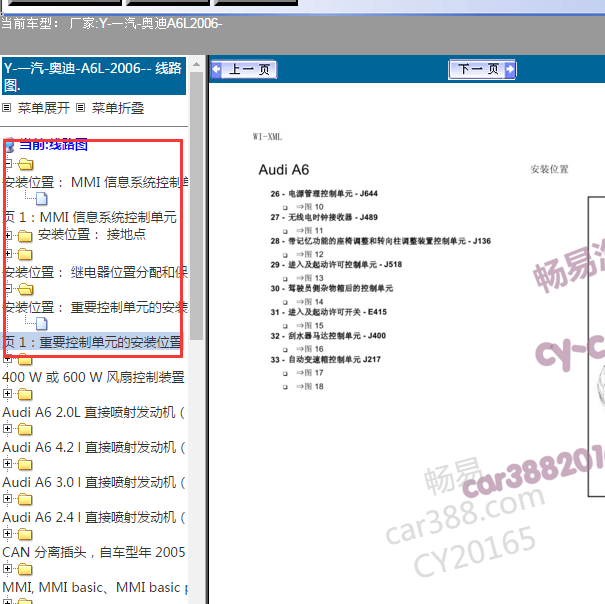Click folder icon above Audi A6 2.4 l entry
The height and width of the screenshot is (604, 605).
25,499
